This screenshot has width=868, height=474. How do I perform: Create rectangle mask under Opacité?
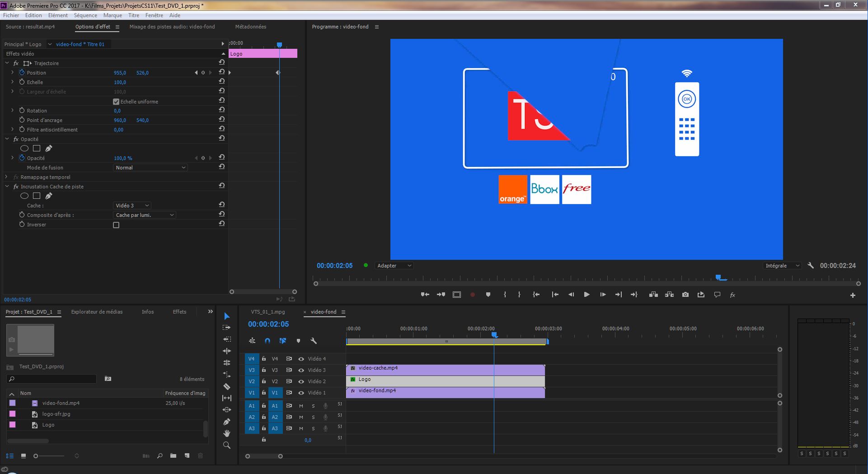pyautogui.click(x=37, y=148)
